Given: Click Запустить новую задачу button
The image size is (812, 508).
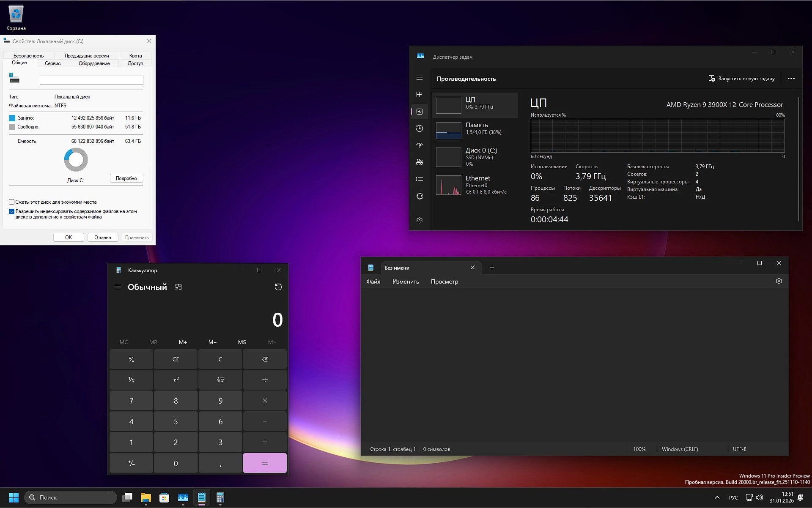Looking at the screenshot, I should click(741, 79).
